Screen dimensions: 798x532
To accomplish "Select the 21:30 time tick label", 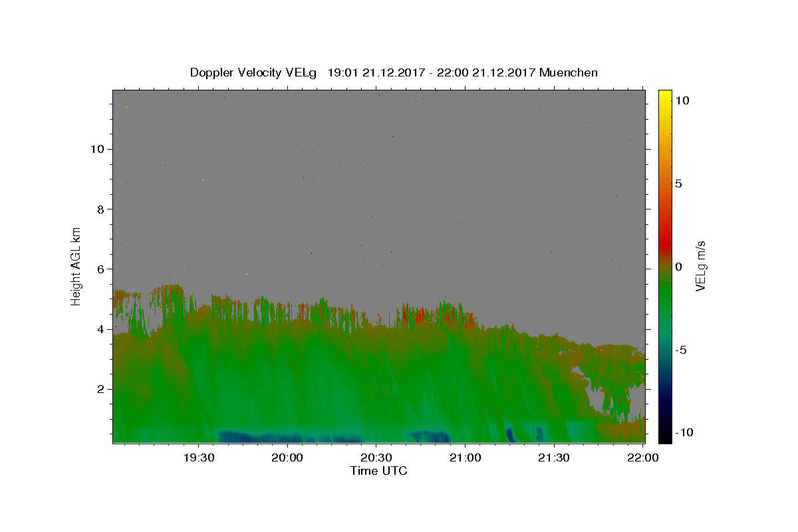I will (x=553, y=458).
